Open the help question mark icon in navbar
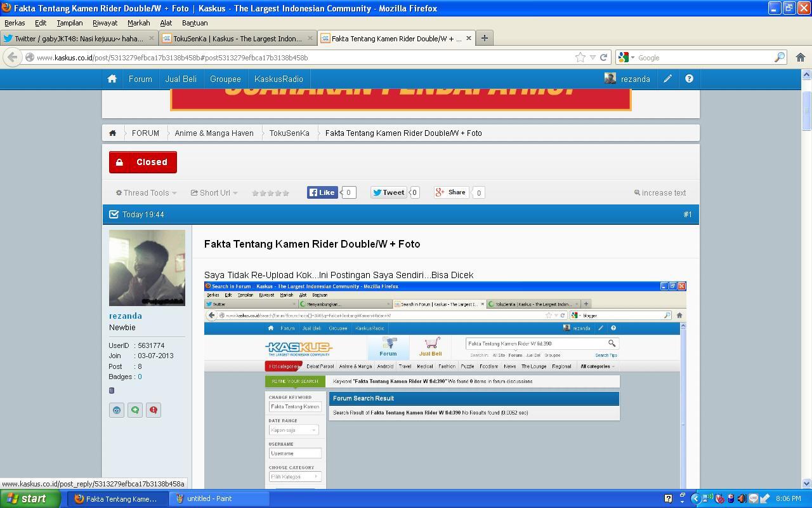812x508 pixels. tap(689, 79)
